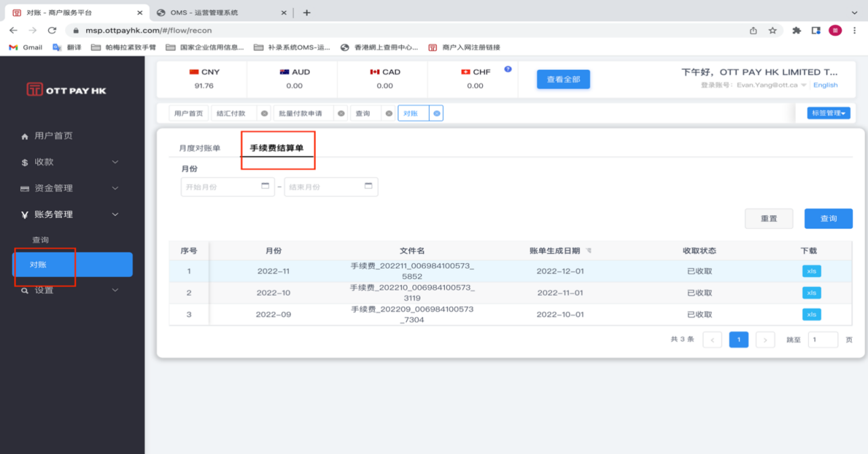Open browser extensions puzzle icon
The image size is (868, 454).
[x=797, y=31]
